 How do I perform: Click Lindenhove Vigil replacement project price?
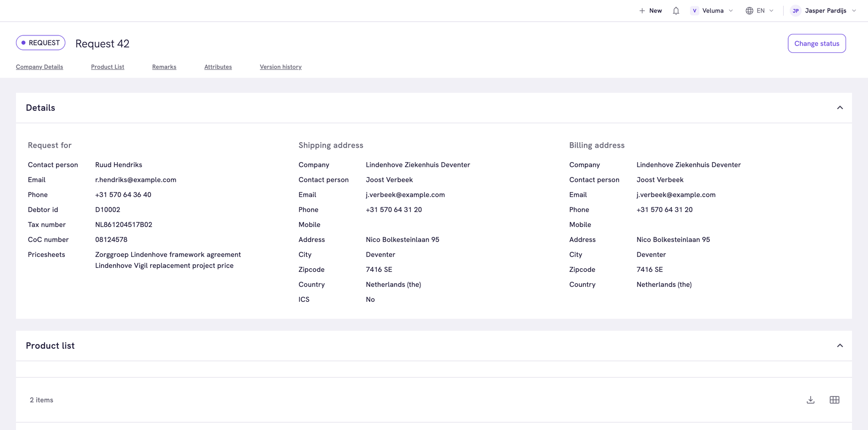(x=165, y=265)
